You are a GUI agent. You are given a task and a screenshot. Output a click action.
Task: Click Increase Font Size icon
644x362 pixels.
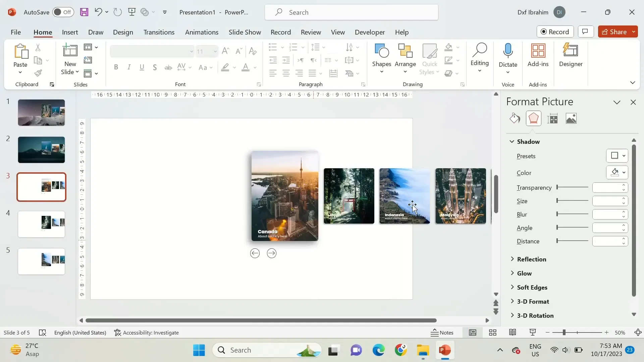click(225, 51)
